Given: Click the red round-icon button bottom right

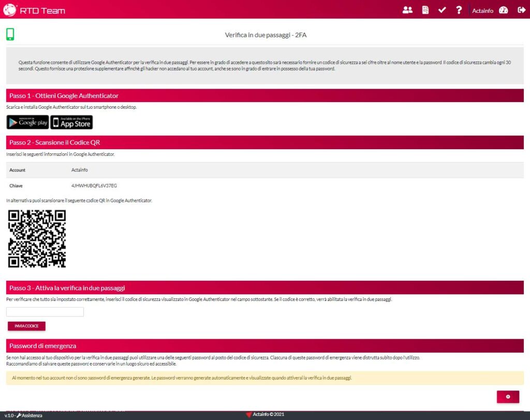Looking at the screenshot, I should pyautogui.click(x=508, y=397).
